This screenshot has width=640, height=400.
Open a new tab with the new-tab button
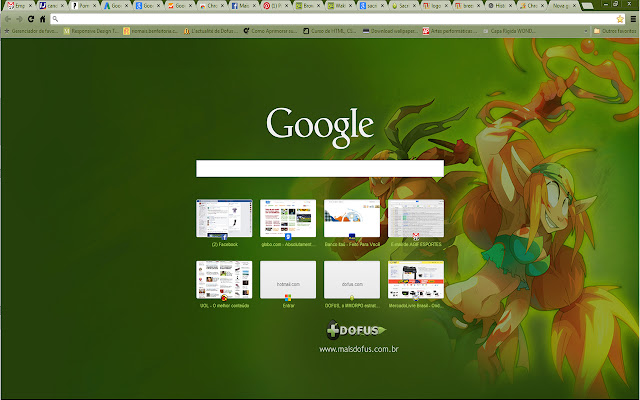coord(587,6)
